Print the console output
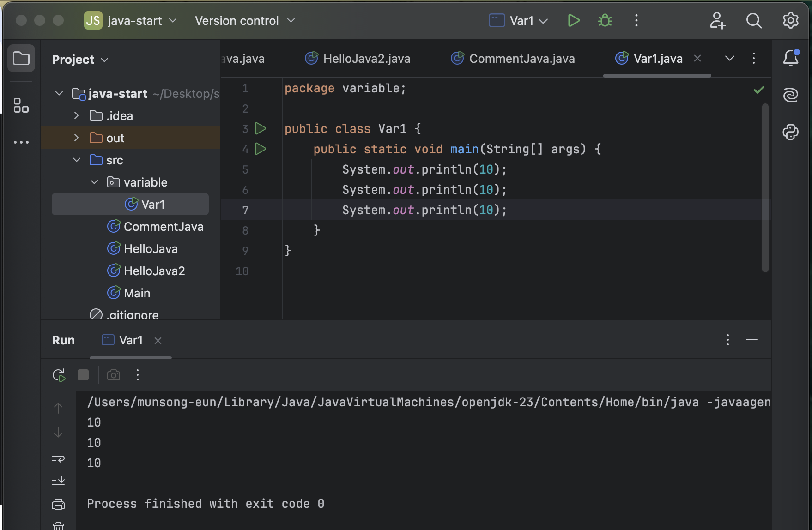This screenshot has height=530, width=812. click(x=58, y=504)
